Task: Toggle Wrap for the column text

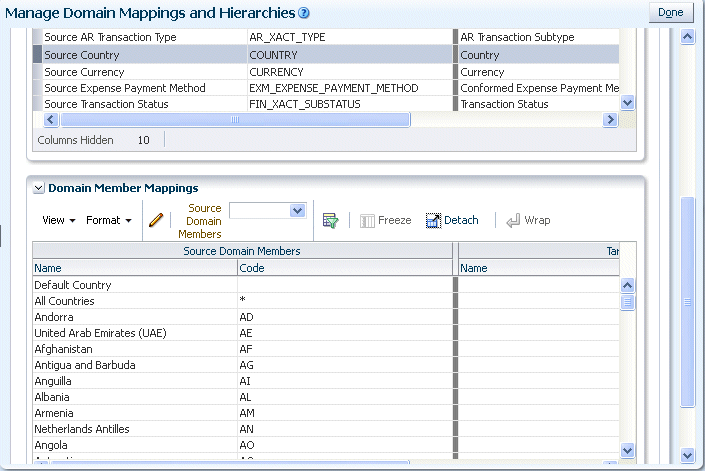Action: pyautogui.click(x=528, y=220)
